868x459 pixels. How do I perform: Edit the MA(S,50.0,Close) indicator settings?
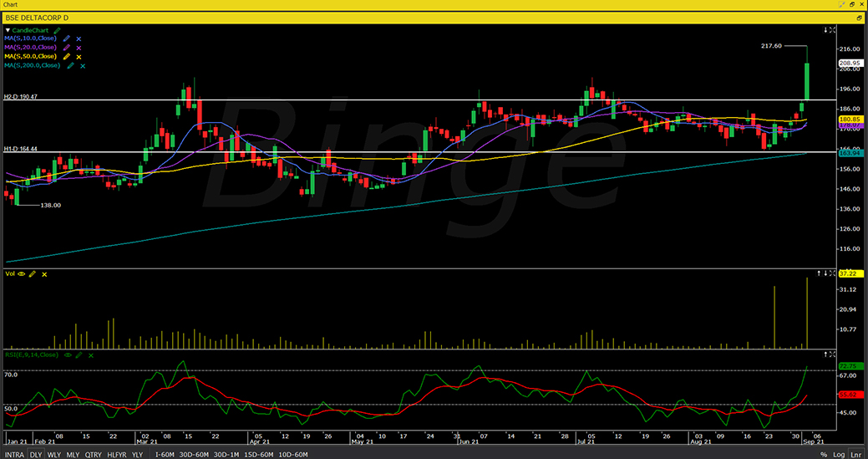pos(67,57)
